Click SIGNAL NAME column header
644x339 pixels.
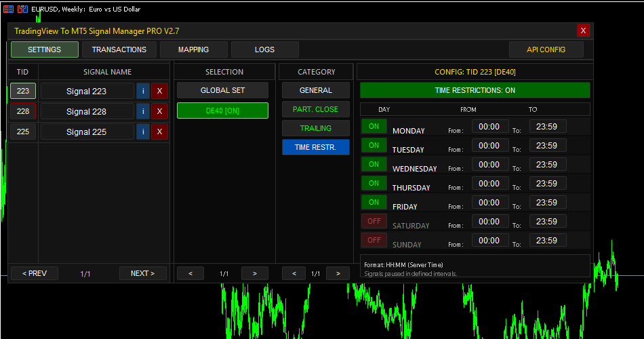107,72
